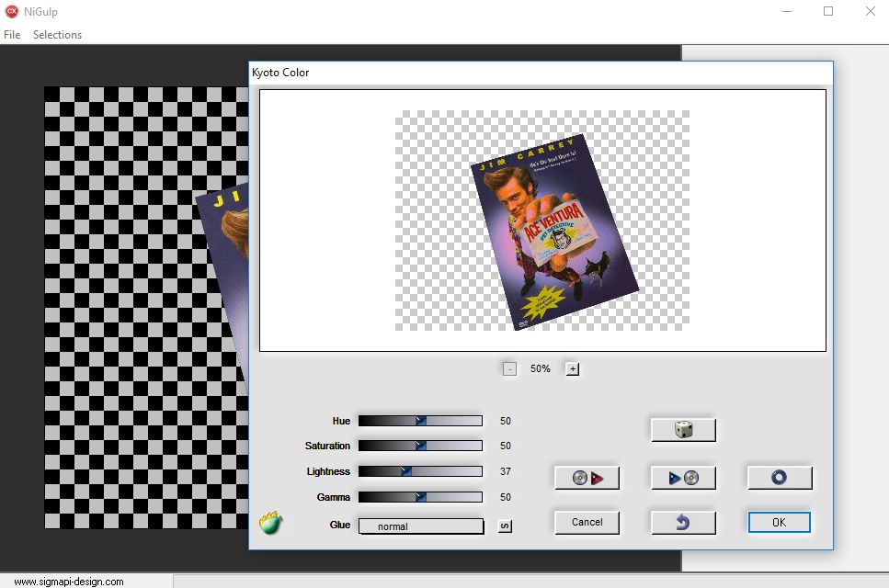Viewport: 889px width, 588px height.
Task: Confirm with the OK button
Action: click(779, 522)
